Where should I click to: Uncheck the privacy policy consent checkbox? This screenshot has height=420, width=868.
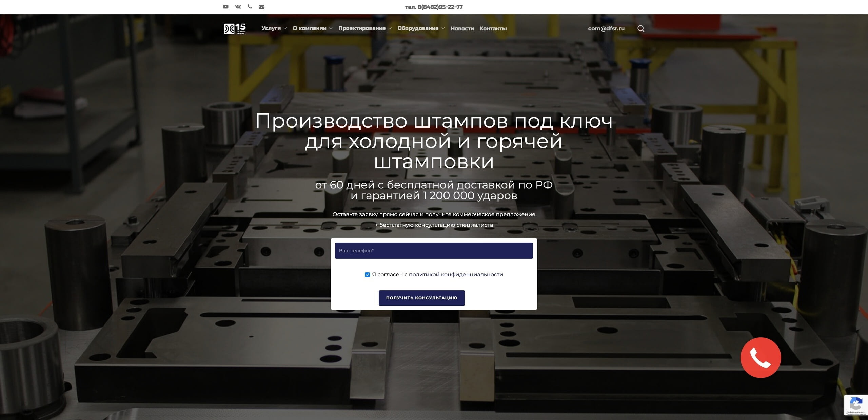pyautogui.click(x=367, y=275)
